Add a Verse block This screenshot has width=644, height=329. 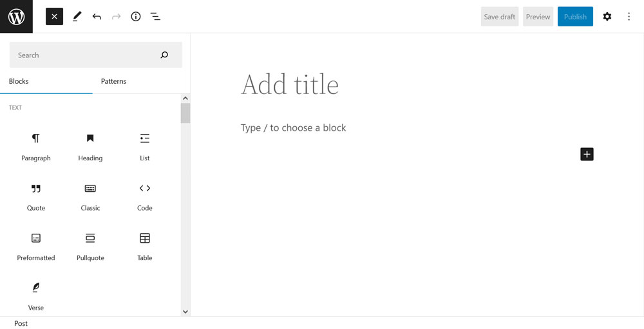coord(36,296)
